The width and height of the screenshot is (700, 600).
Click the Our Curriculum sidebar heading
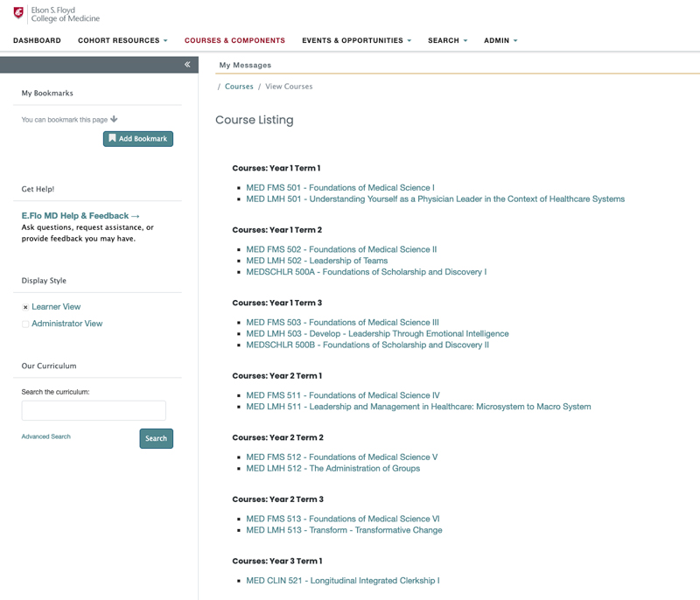point(49,366)
